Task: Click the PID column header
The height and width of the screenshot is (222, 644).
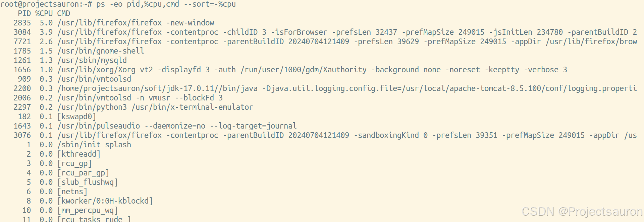Action: tap(24, 13)
